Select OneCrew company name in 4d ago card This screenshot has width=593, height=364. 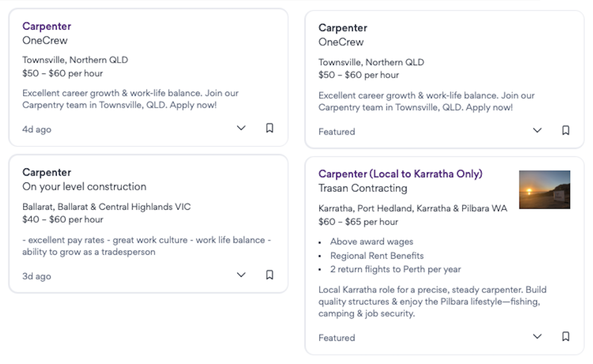pyautogui.click(x=45, y=41)
